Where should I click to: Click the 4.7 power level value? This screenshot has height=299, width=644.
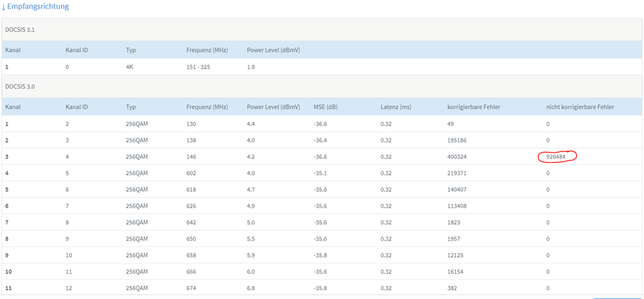(251, 189)
